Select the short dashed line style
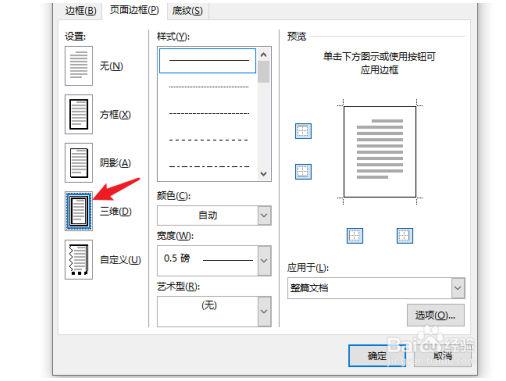 click(209, 113)
